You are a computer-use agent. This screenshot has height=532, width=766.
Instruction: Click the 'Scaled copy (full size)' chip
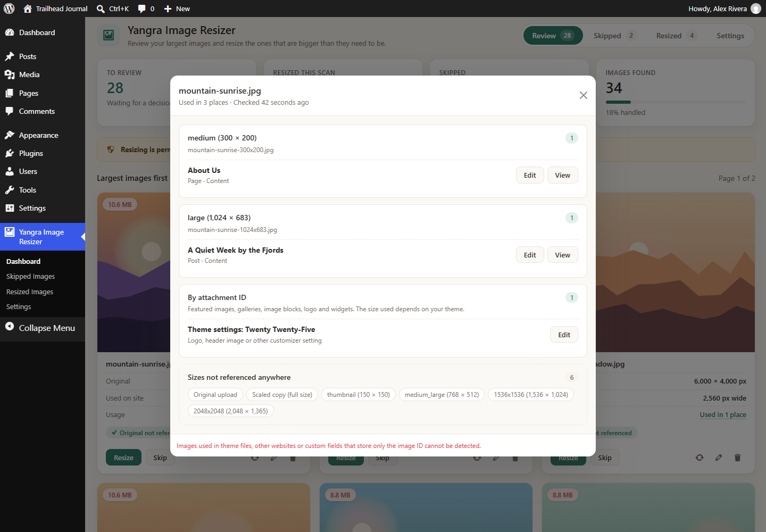coord(282,395)
